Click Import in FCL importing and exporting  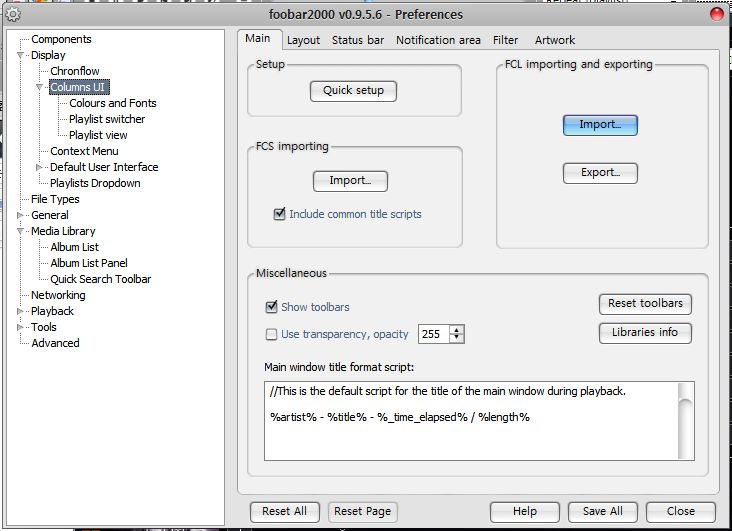point(600,125)
